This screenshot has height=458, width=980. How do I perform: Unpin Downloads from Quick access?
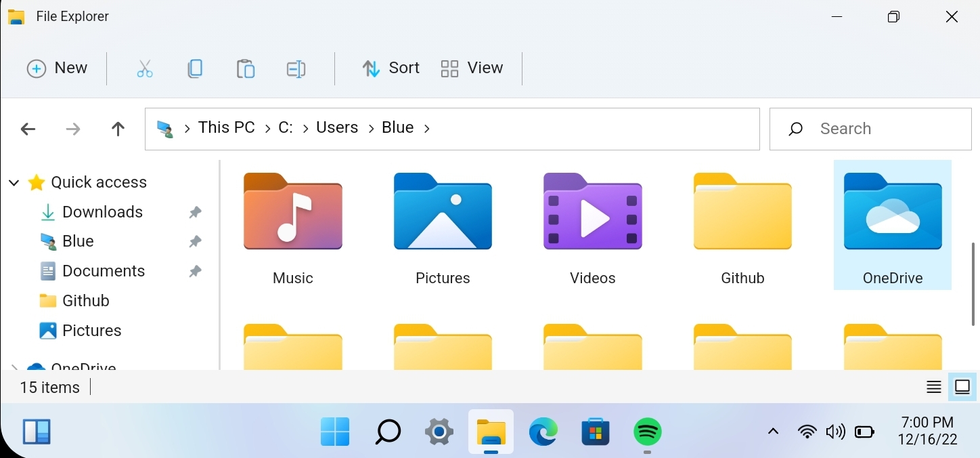click(195, 212)
